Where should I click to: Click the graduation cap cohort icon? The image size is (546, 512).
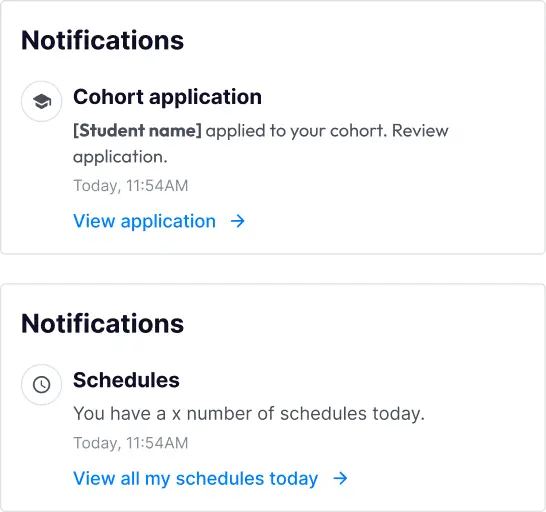41,101
